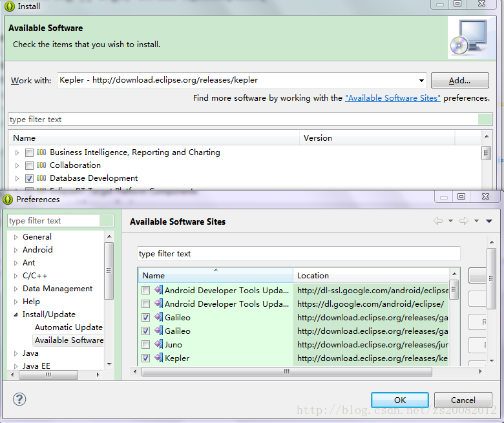Collapse Install/Update in Preferences tree
This screenshot has height=423, width=504.
pyautogui.click(x=16, y=315)
